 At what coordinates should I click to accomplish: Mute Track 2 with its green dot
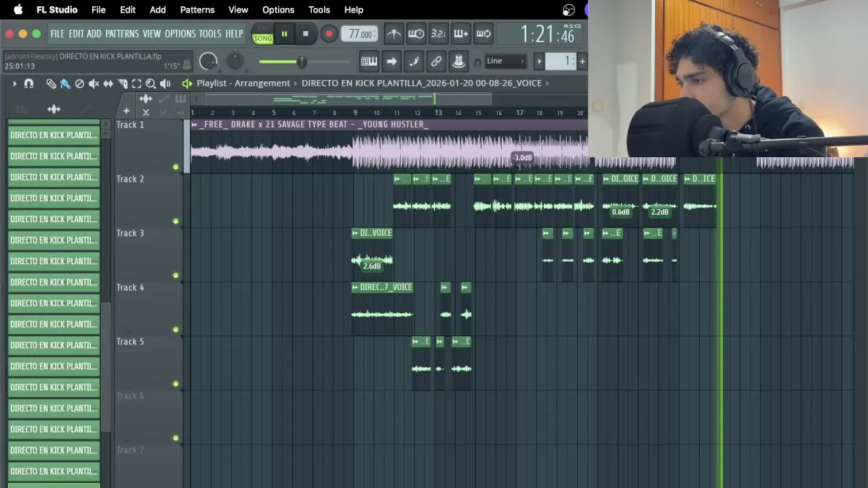tap(176, 221)
